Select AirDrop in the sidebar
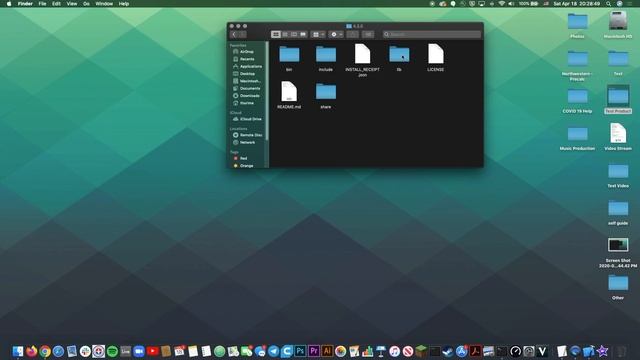The height and width of the screenshot is (360, 640). tap(247, 52)
